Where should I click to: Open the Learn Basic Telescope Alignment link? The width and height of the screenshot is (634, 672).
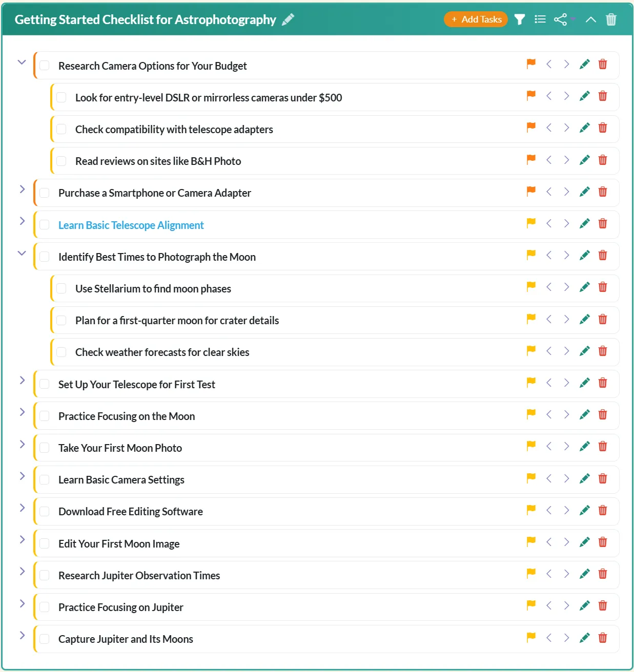pos(131,225)
